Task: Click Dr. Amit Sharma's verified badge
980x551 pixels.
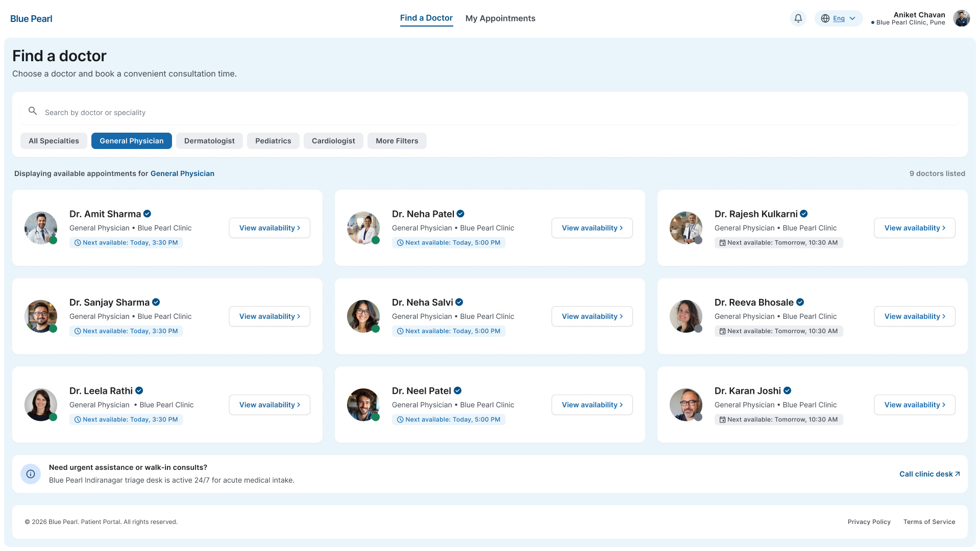Action: (147, 214)
